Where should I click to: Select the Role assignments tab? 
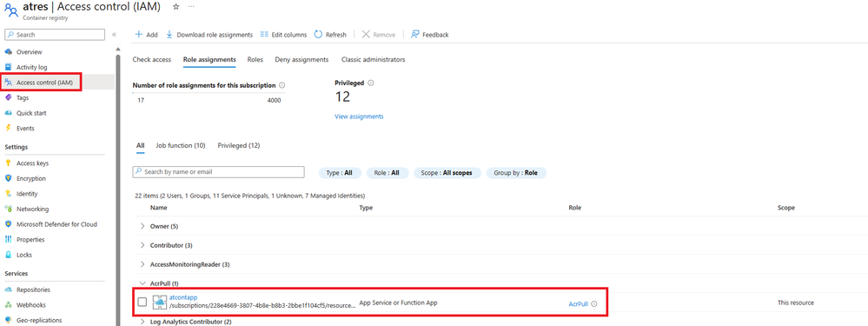209,59
